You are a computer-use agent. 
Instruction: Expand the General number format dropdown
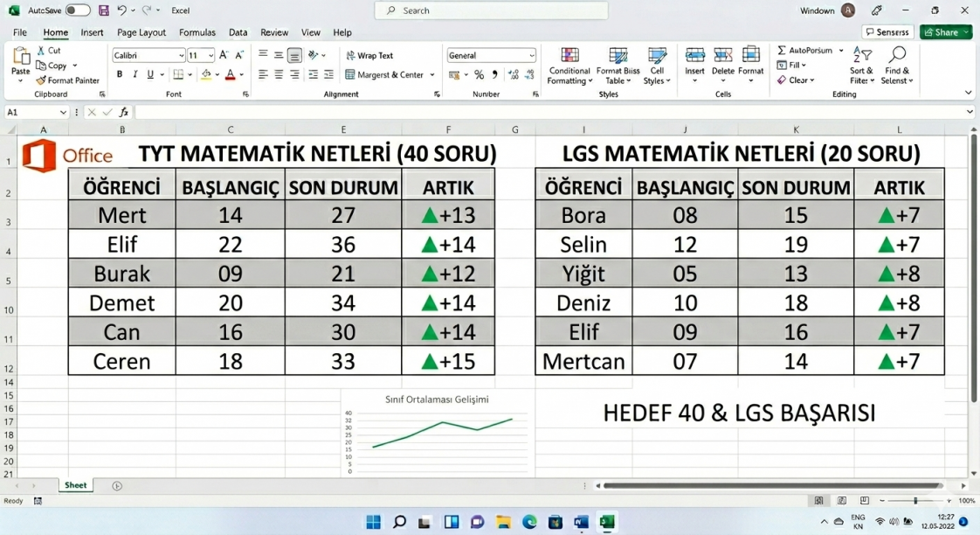[531, 55]
